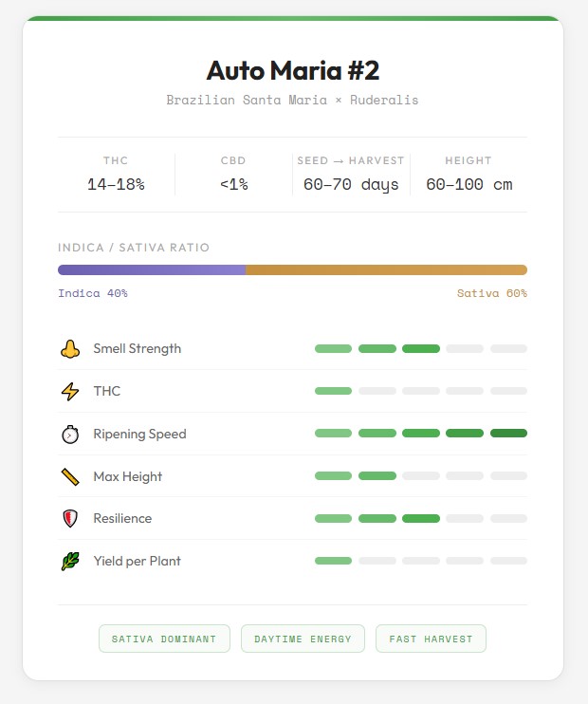
Task: Click the stopwatch Ripening Speed icon
Action: click(69, 434)
